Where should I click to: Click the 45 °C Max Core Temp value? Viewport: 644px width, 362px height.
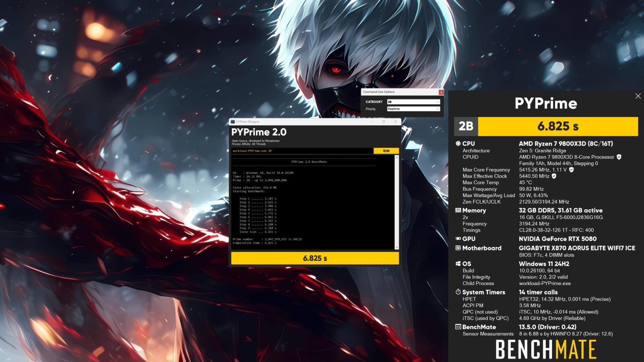click(x=525, y=183)
